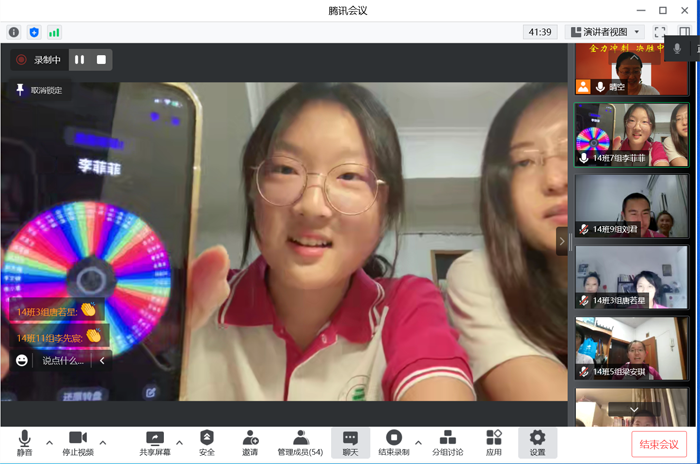Collapse the chat overlay arrow
Viewport: 700px width, 464px height.
pos(102,360)
